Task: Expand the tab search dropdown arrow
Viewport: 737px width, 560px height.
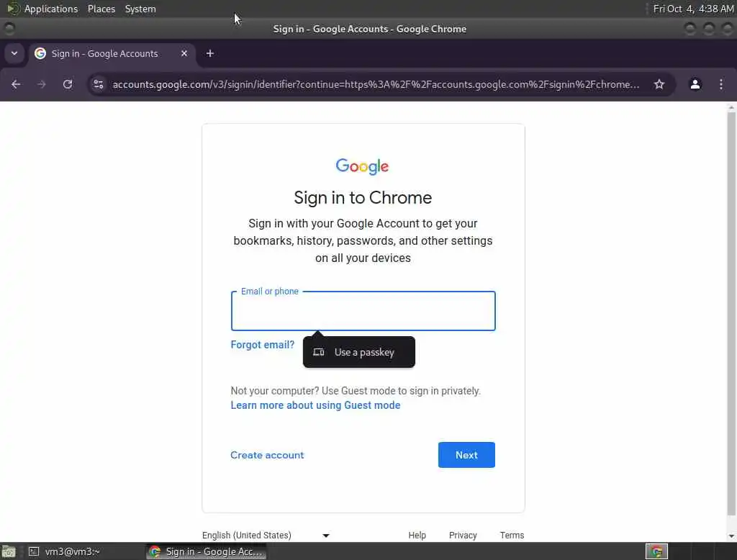Action: (14, 53)
